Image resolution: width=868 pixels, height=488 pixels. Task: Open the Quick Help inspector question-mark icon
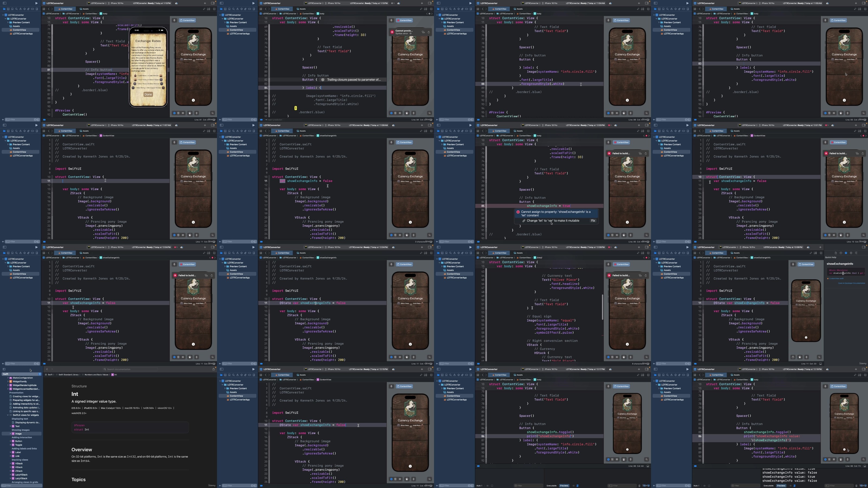point(846,253)
